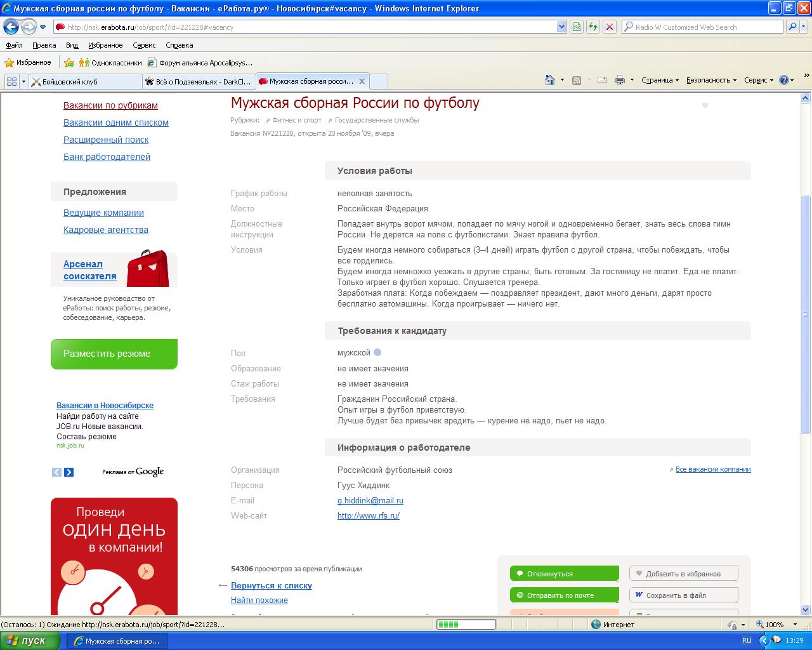Click g.hiddink@mail.ru email link
Viewport: 812px width, 650px height.
(370, 500)
